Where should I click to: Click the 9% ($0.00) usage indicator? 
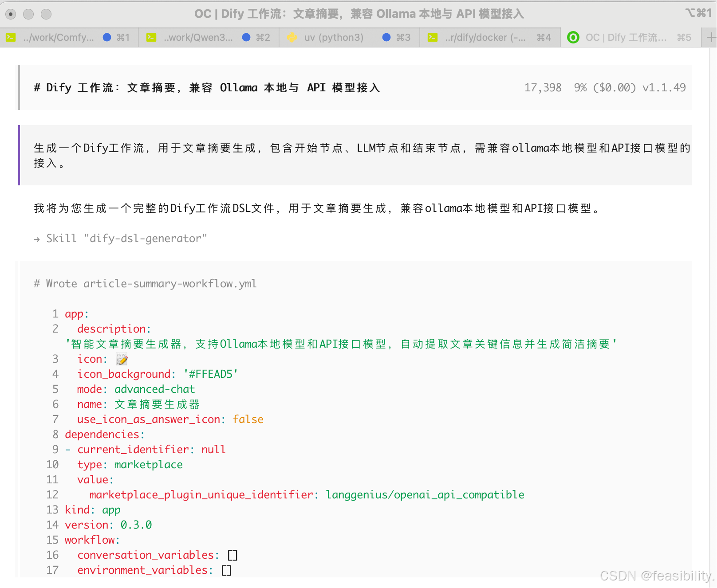click(x=605, y=88)
